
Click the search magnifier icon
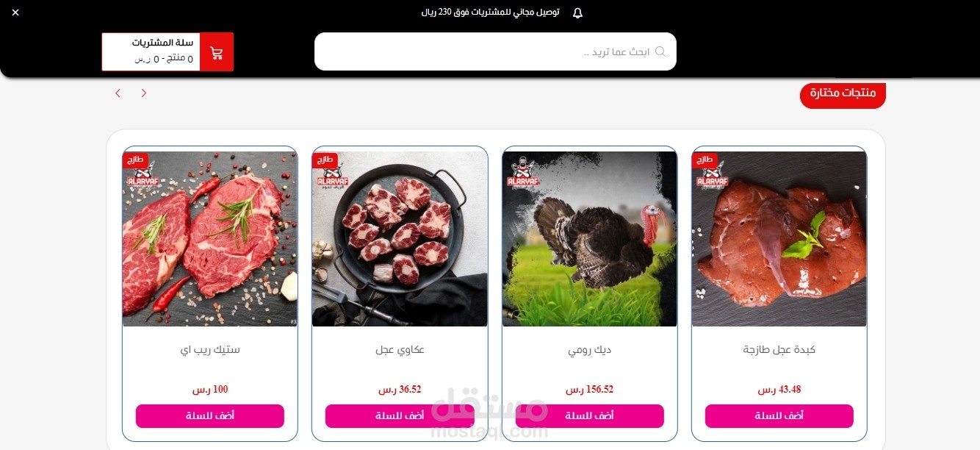click(x=660, y=51)
